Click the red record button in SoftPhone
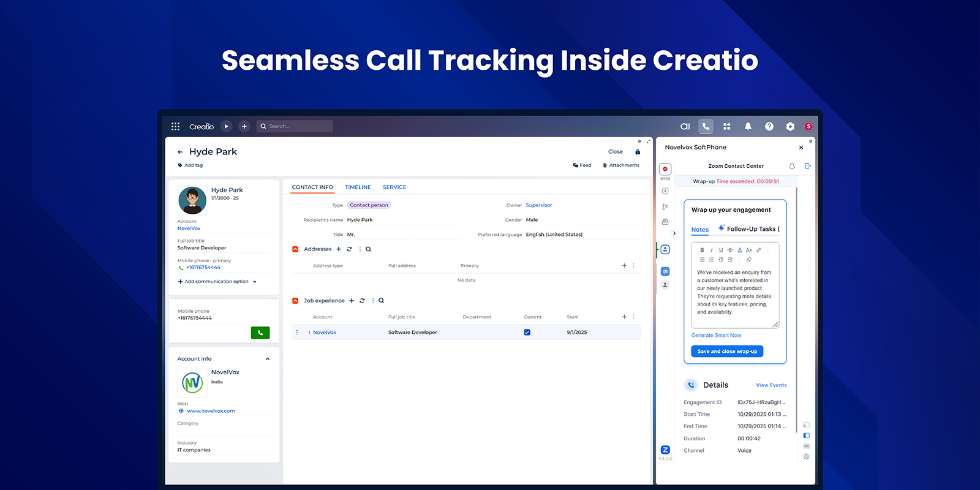980x490 pixels. coord(665,169)
